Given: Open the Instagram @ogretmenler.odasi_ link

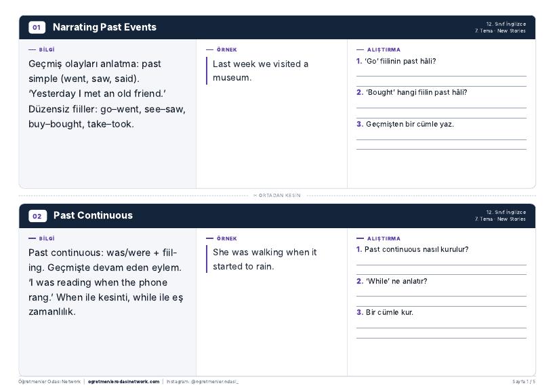Looking at the screenshot, I should click(203, 381).
